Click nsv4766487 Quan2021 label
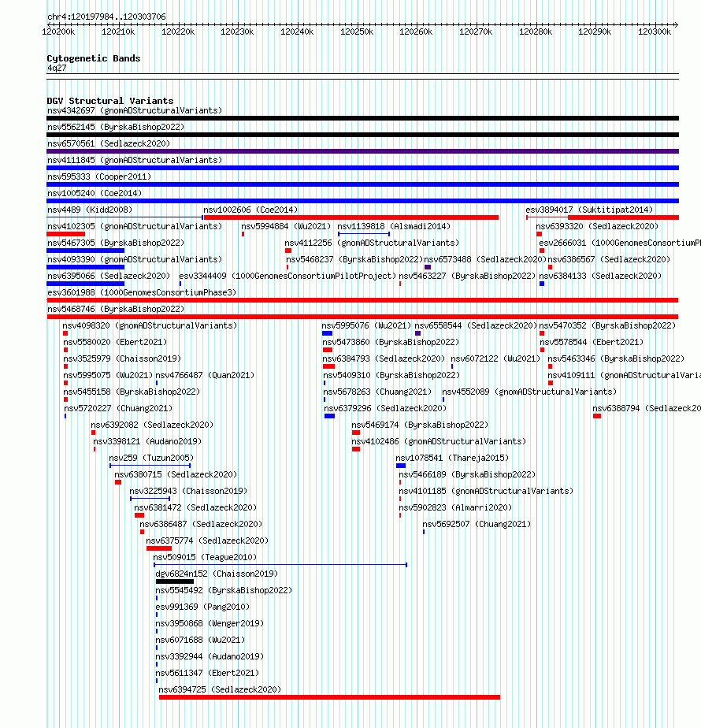Image resolution: width=701 pixels, height=728 pixels. [x=206, y=375]
